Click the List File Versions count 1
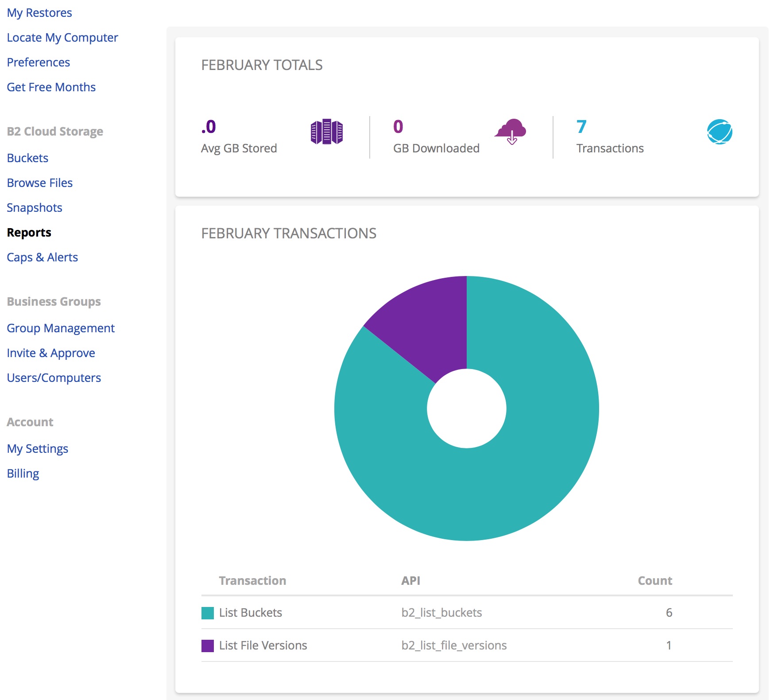The image size is (774, 700). (x=669, y=646)
